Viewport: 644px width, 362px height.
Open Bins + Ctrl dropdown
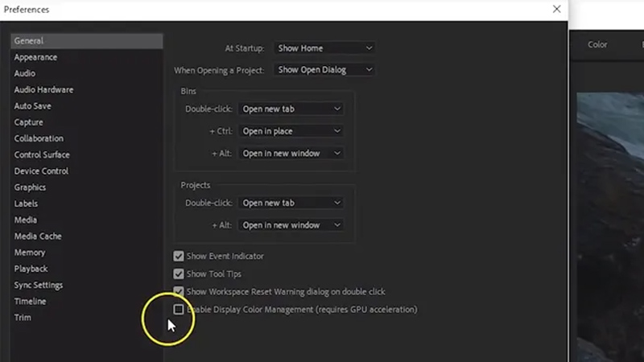coord(291,131)
